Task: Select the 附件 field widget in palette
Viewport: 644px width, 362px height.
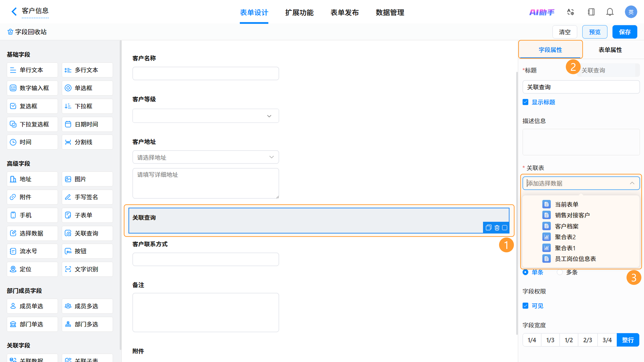Action: tap(32, 197)
